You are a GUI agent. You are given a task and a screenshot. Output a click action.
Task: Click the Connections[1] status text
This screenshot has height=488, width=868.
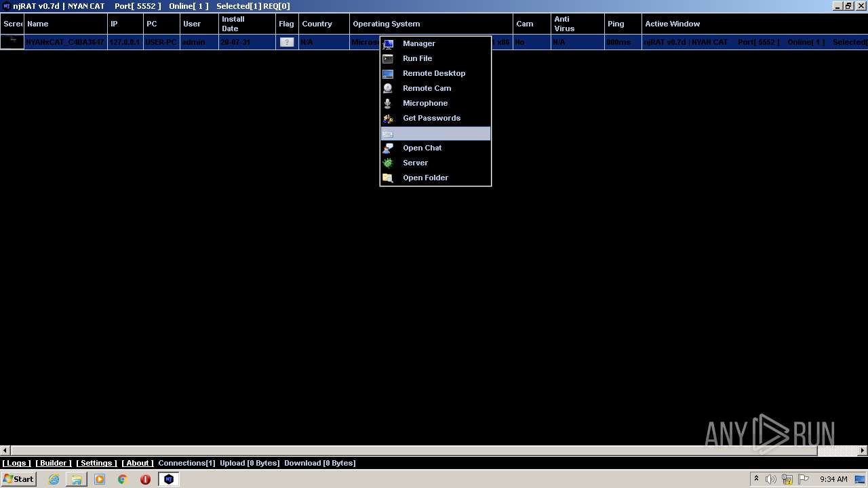pos(186,463)
